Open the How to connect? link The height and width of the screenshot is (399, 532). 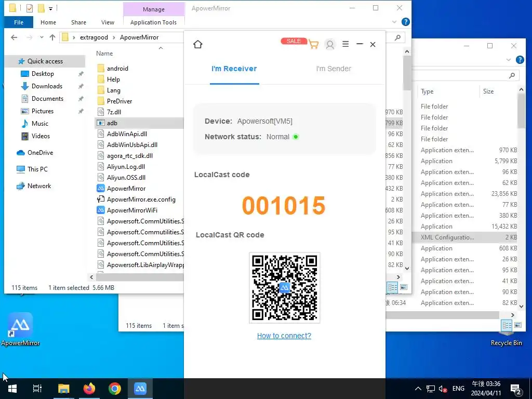[284, 336]
